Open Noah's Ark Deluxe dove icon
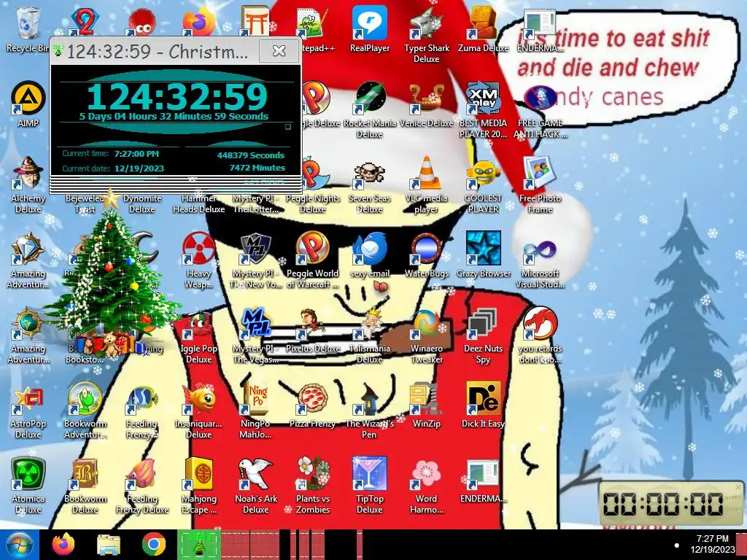This screenshot has width=747, height=560. pos(255,486)
